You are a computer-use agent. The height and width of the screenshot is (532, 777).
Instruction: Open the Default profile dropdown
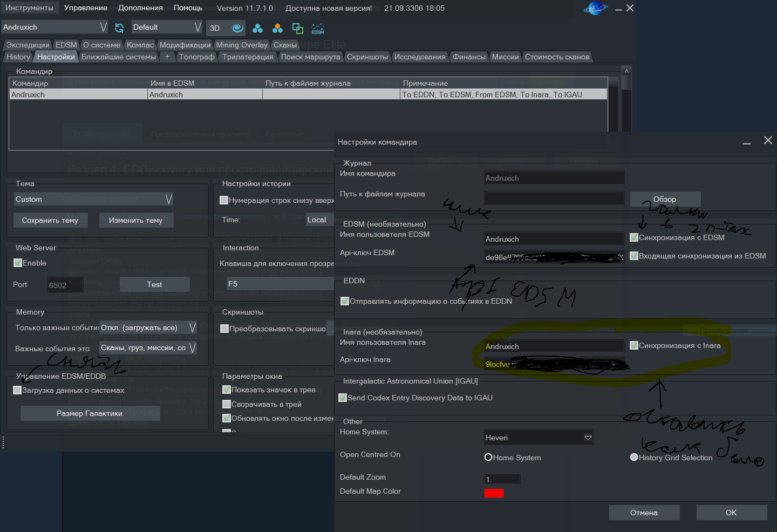(167, 27)
